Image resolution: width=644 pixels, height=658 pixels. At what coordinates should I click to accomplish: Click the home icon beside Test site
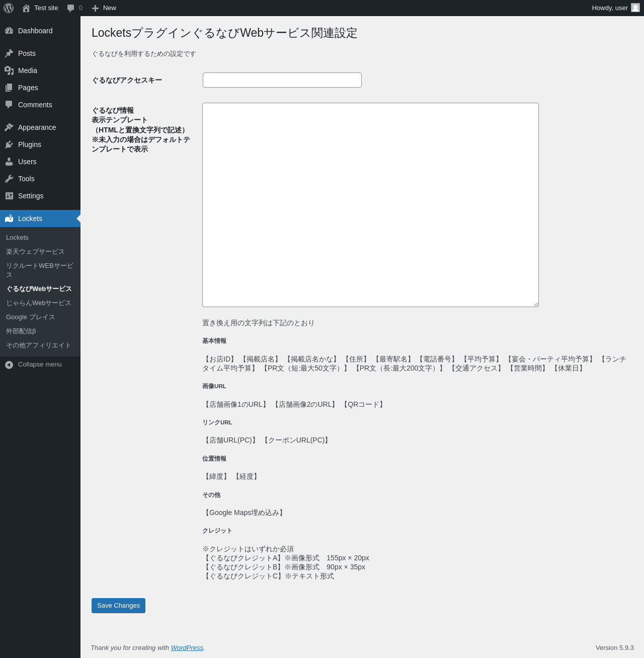click(26, 8)
